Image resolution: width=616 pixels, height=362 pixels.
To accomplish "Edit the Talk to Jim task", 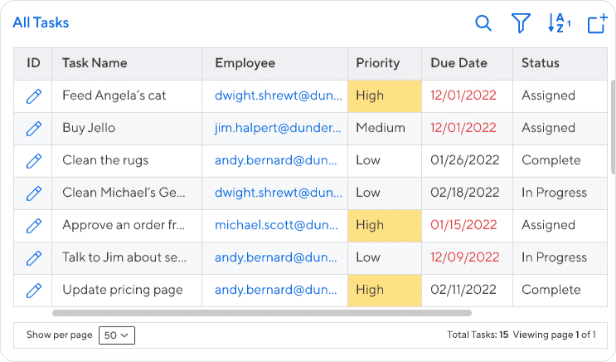I will [x=34, y=258].
